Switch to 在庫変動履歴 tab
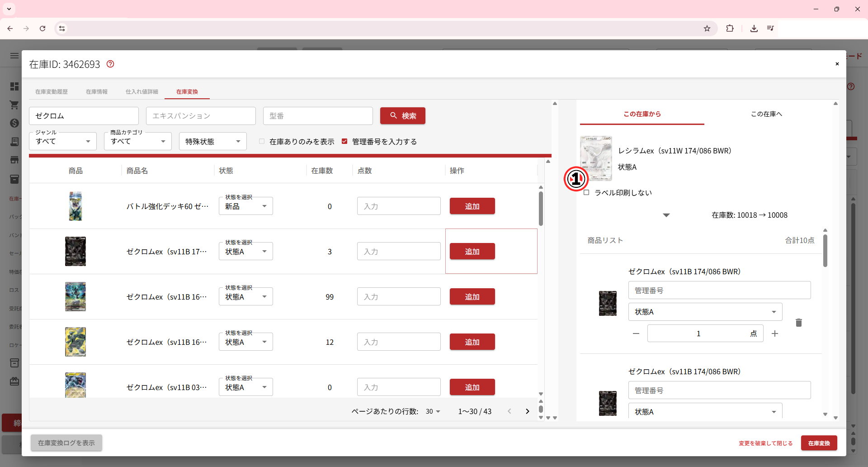The height and width of the screenshot is (467, 868). [x=52, y=92]
